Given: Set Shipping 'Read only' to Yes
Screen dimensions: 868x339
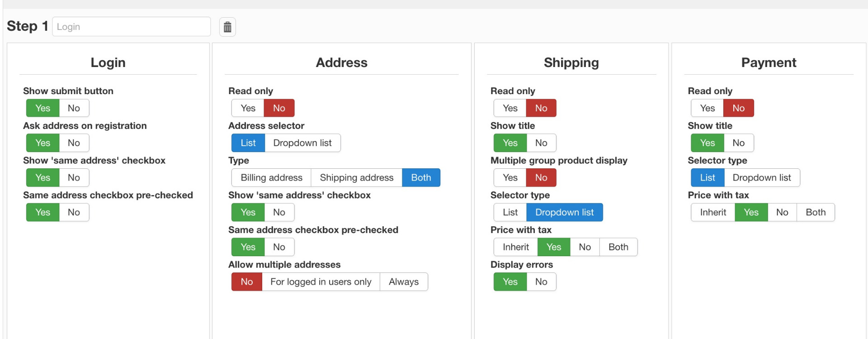Looking at the screenshot, I should tap(510, 108).
